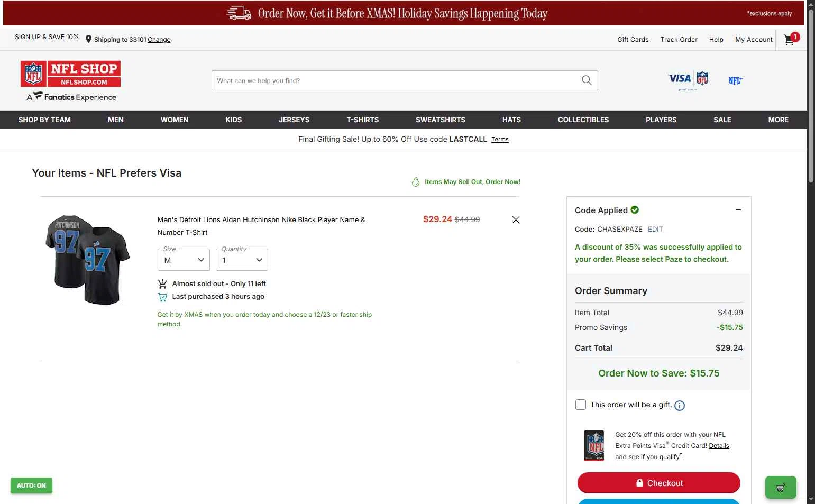Click EDIT next to promo code
The width and height of the screenshot is (815, 504).
pyautogui.click(x=655, y=229)
